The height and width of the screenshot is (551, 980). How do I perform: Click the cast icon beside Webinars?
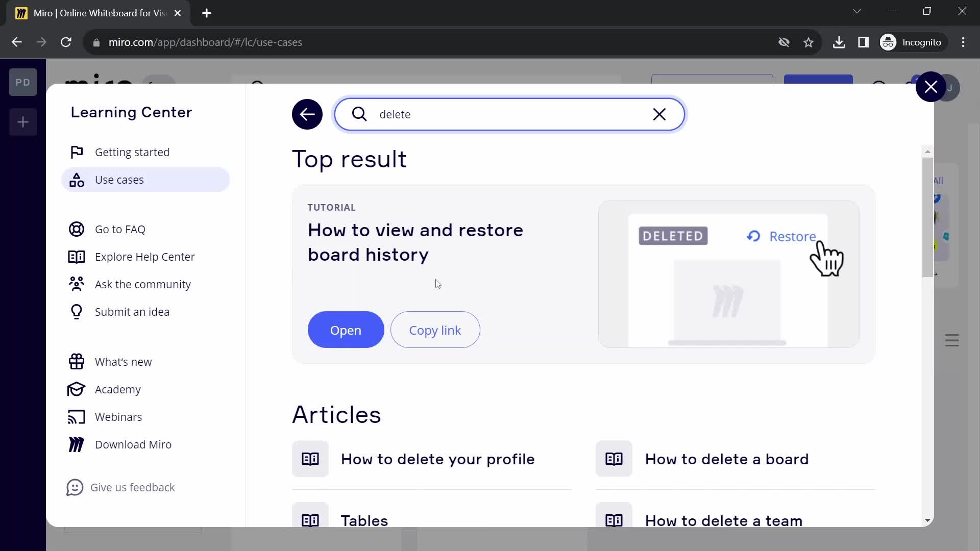pos(77,417)
